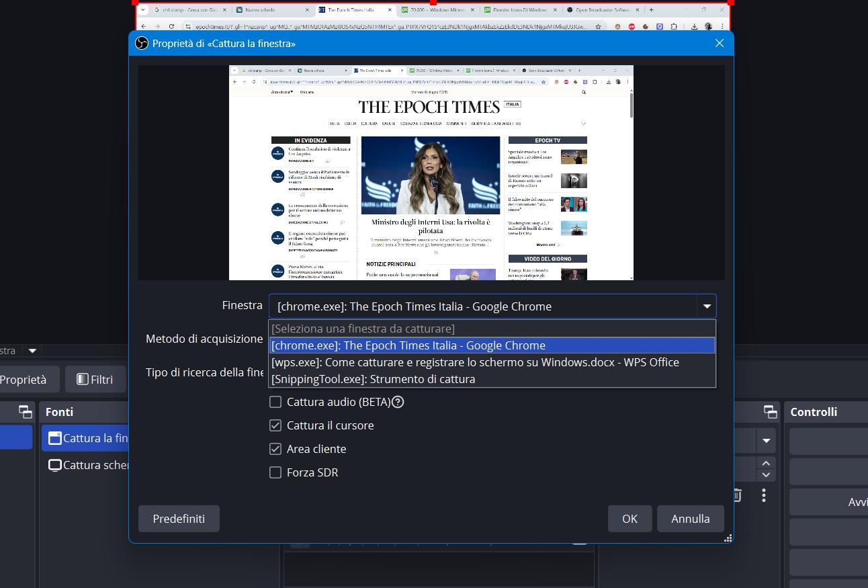The image size is (868, 588).
Task: Enable the Forza SDR option
Action: [x=275, y=472]
